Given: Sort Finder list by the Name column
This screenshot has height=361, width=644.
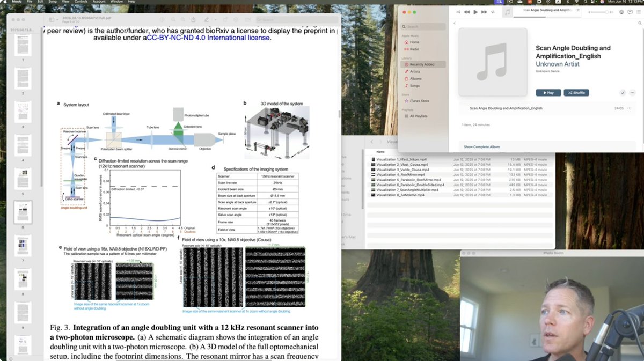Looking at the screenshot, I should [381, 152].
